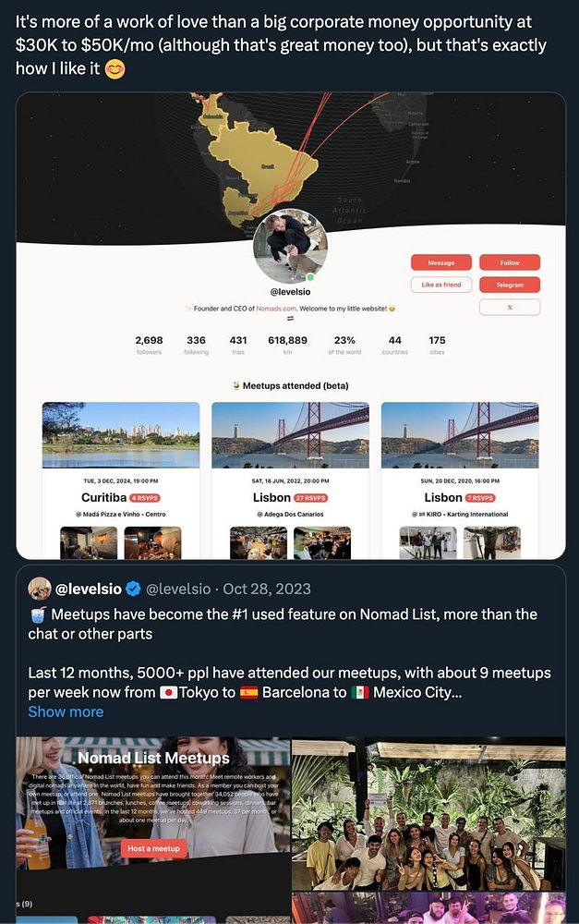
Task: Click the Spain flag emoji before Barcelona
Action: [x=248, y=692]
